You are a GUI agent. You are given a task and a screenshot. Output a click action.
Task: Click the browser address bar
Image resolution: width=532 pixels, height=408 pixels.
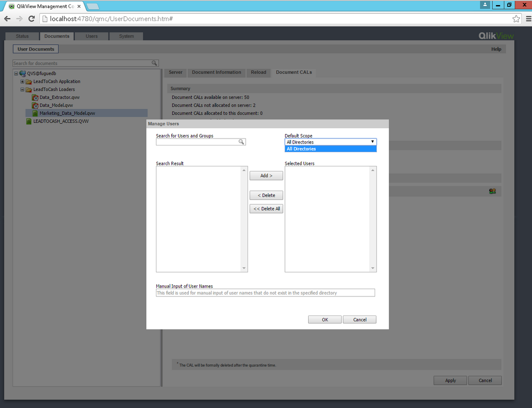point(280,19)
